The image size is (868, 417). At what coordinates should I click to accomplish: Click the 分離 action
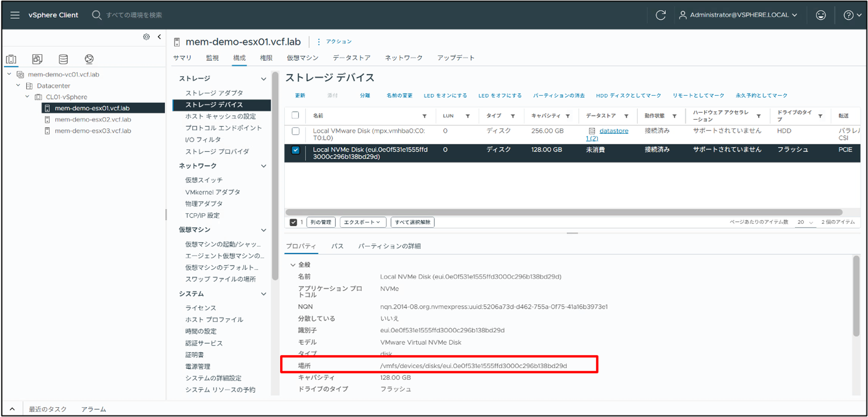click(x=365, y=95)
